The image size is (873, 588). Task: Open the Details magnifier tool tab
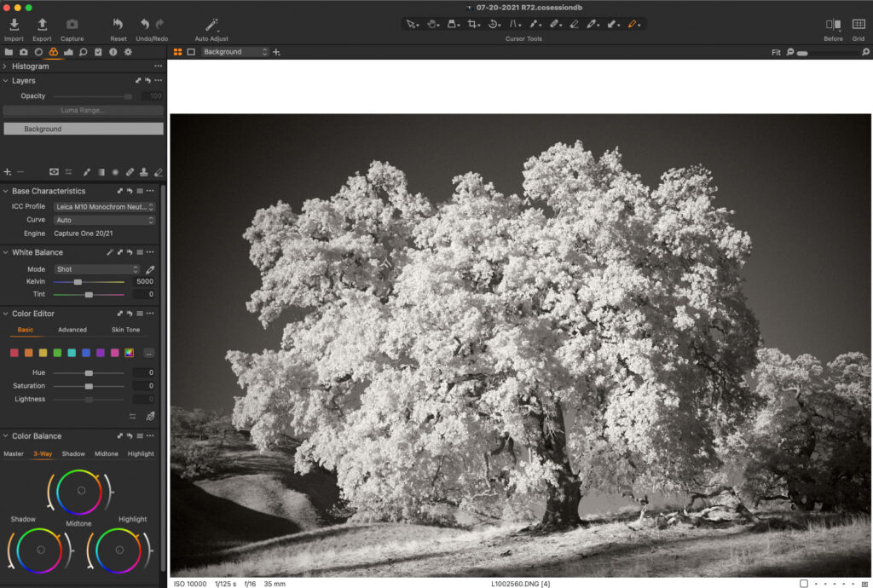(x=83, y=52)
